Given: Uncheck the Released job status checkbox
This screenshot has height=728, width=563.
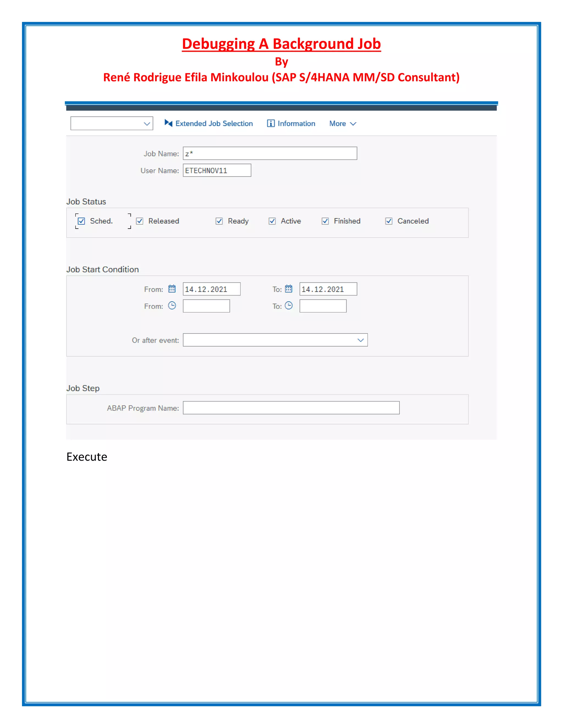Looking at the screenshot, I should pyautogui.click(x=140, y=221).
